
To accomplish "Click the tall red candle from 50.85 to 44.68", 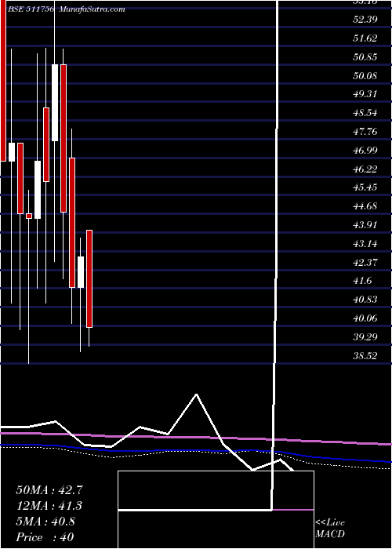I will 64,138.
